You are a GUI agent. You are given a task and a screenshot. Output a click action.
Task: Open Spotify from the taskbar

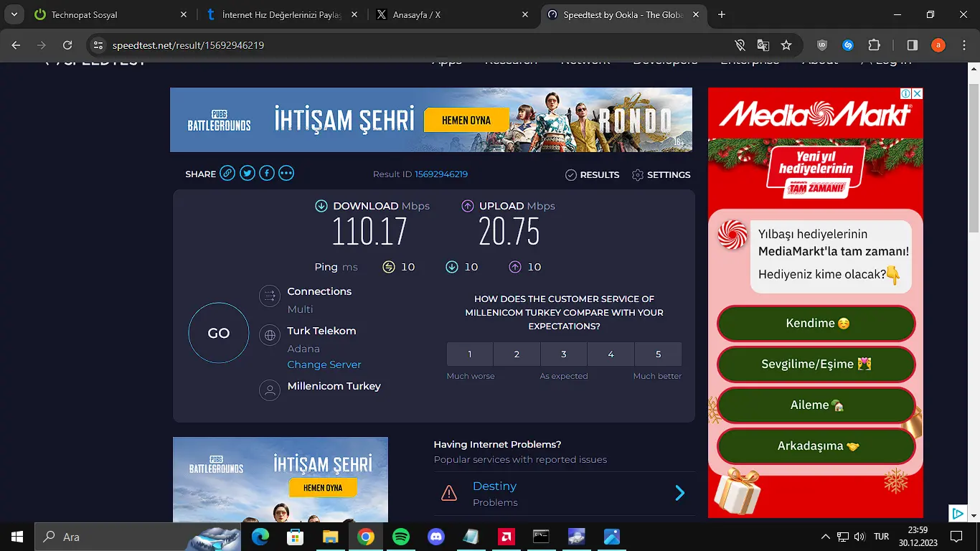click(x=401, y=537)
